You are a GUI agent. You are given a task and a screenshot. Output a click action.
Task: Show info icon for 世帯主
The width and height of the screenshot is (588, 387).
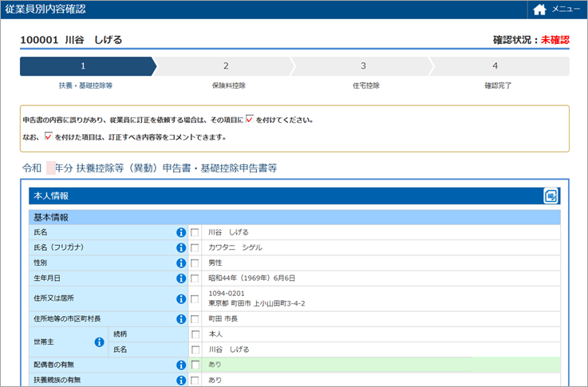click(100, 342)
